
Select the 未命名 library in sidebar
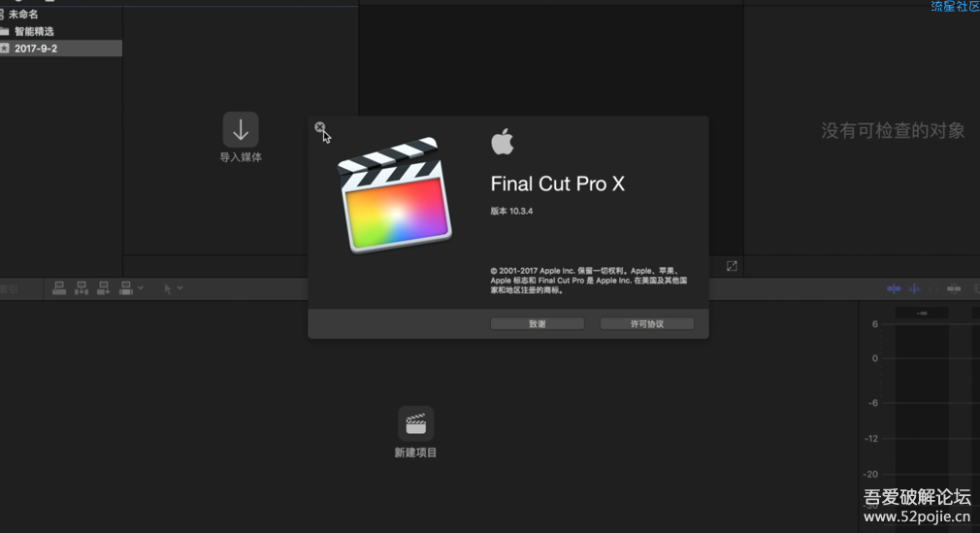23,14
